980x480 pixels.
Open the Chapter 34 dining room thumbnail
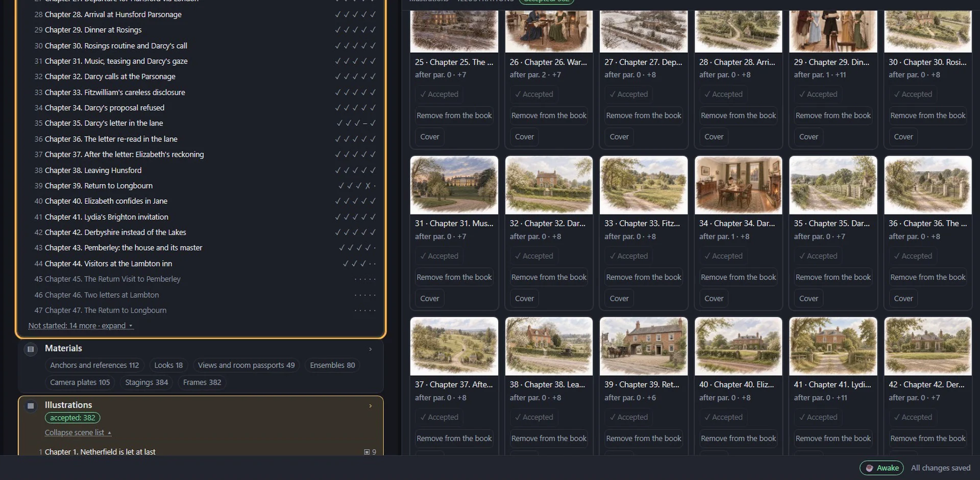point(739,185)
